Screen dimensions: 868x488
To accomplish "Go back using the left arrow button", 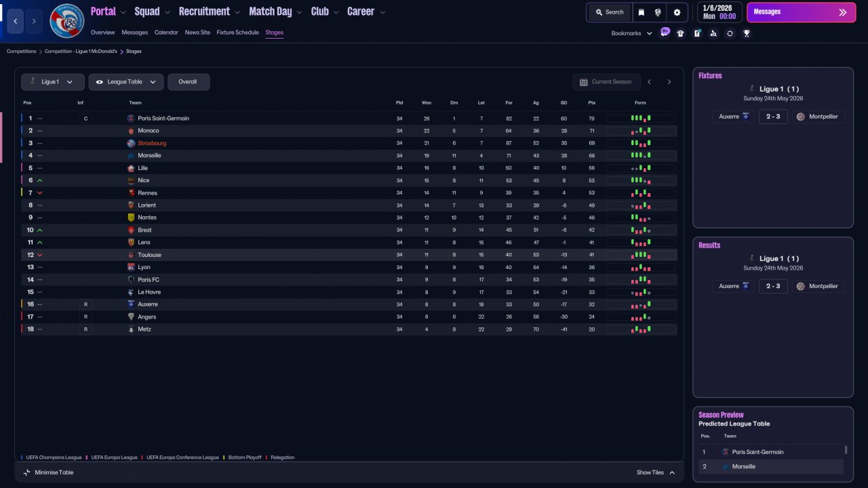I will coord(16,22).
